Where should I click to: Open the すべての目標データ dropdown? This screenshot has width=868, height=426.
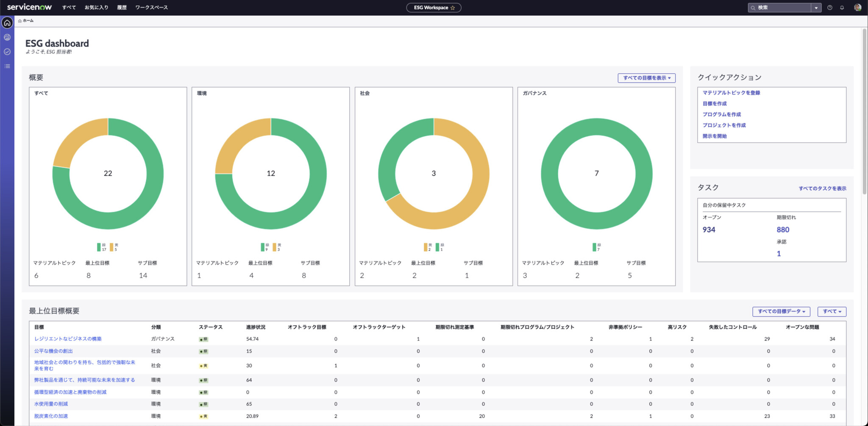(x=781, y=312)
